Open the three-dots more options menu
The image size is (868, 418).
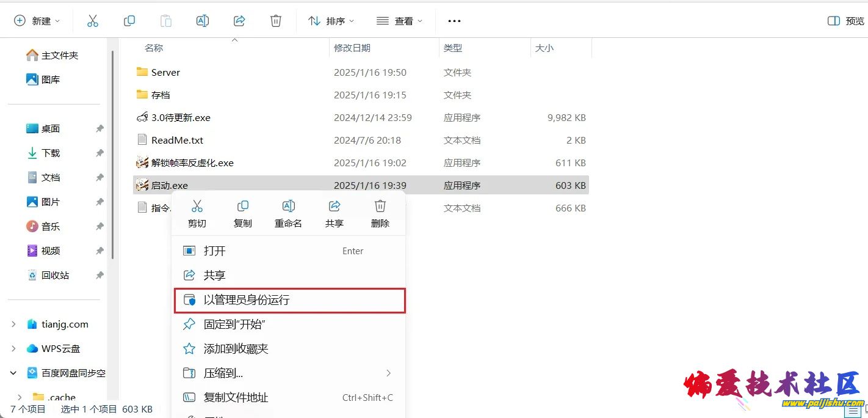(454, 21)
